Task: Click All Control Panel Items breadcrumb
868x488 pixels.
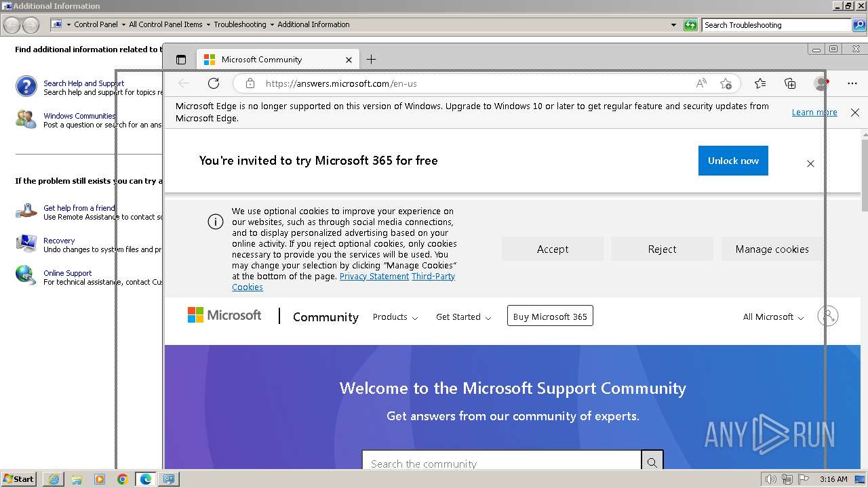Action: [165, 25]
